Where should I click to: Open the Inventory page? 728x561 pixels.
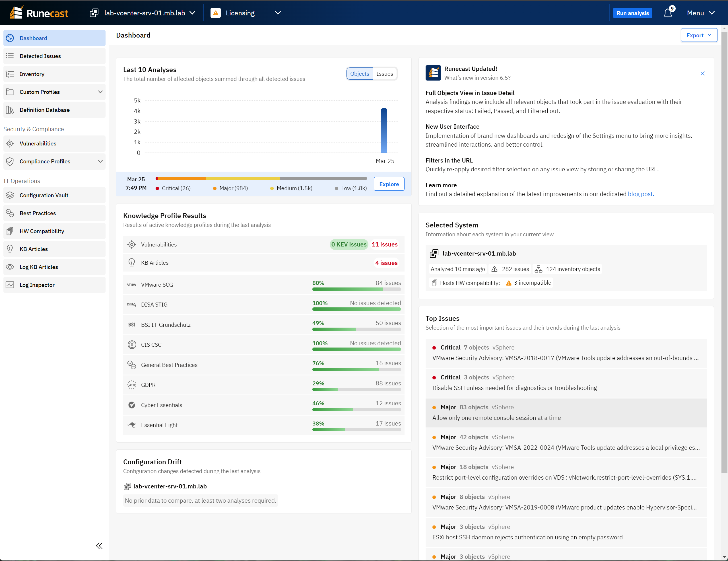click(54, 74)
